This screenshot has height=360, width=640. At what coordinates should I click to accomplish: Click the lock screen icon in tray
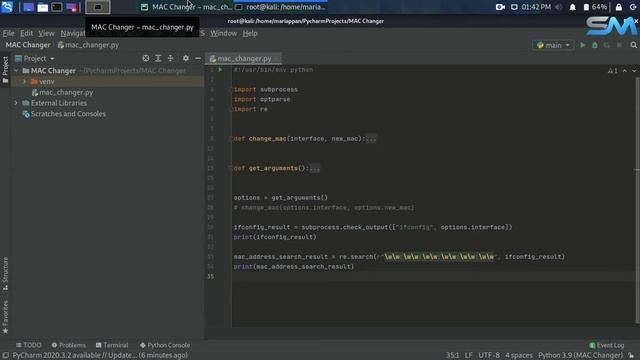click(x=619, y=7)
